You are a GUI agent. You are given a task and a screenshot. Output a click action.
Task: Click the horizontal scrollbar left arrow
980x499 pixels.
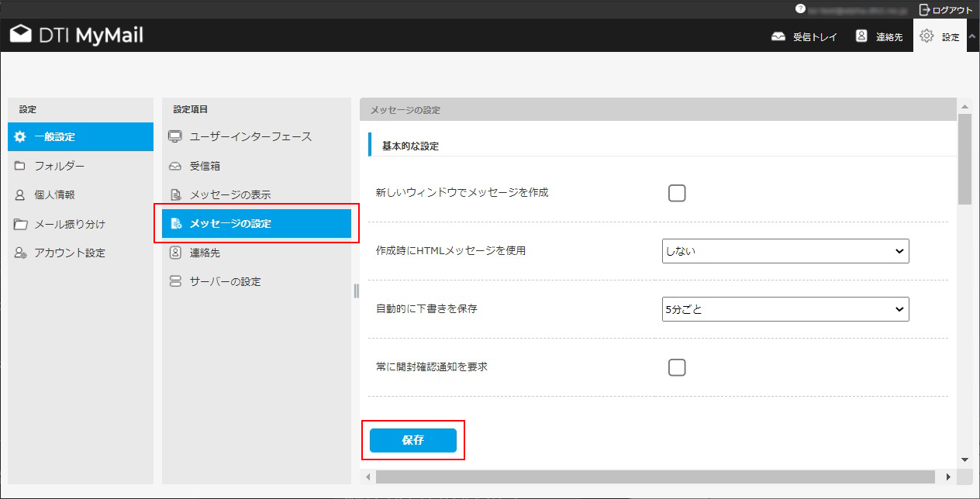[x=368, y=477]
